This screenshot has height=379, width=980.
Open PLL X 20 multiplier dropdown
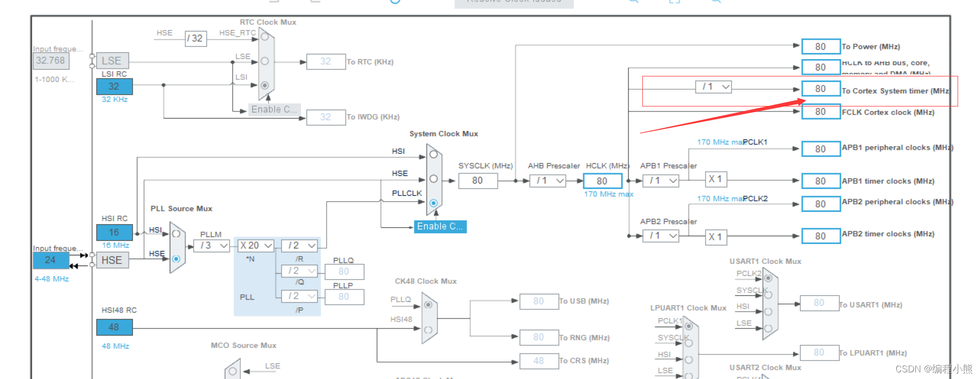tap(256, 246)
